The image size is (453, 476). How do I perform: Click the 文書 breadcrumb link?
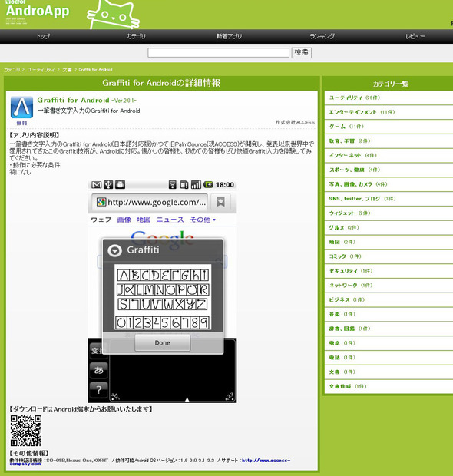pyautogui.click(x=67, y=70)
